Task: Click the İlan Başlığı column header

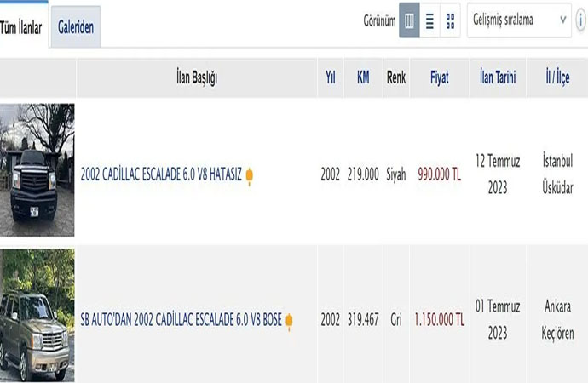Action: tap(197, 77)
